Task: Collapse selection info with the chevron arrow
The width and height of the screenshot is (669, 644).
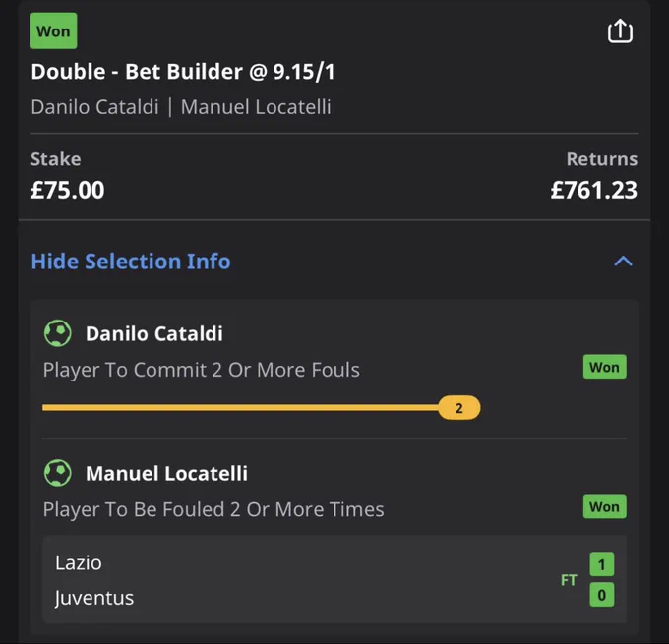Action: (x=623, y=261)
